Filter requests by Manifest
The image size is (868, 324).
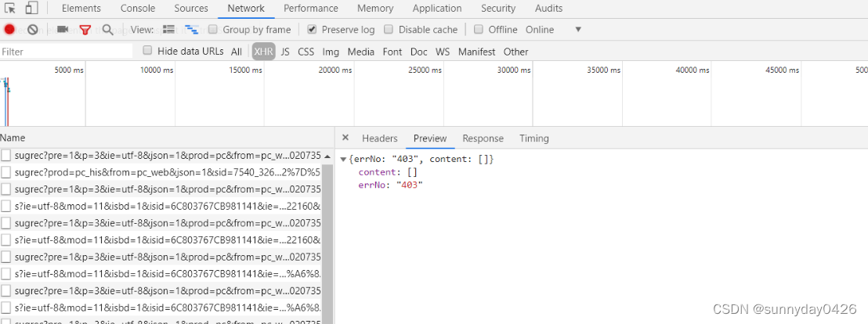[x=476, y=52]
